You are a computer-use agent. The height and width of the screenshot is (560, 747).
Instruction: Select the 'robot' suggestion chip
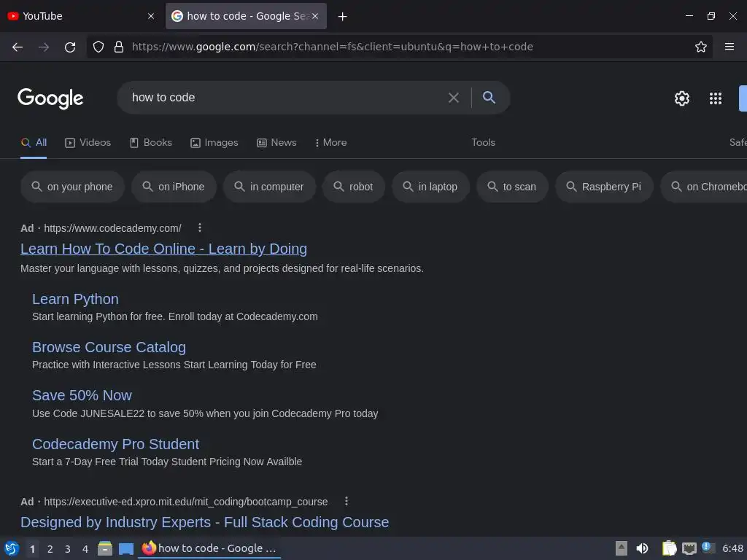pyautogui.click(x=354, y=187)
